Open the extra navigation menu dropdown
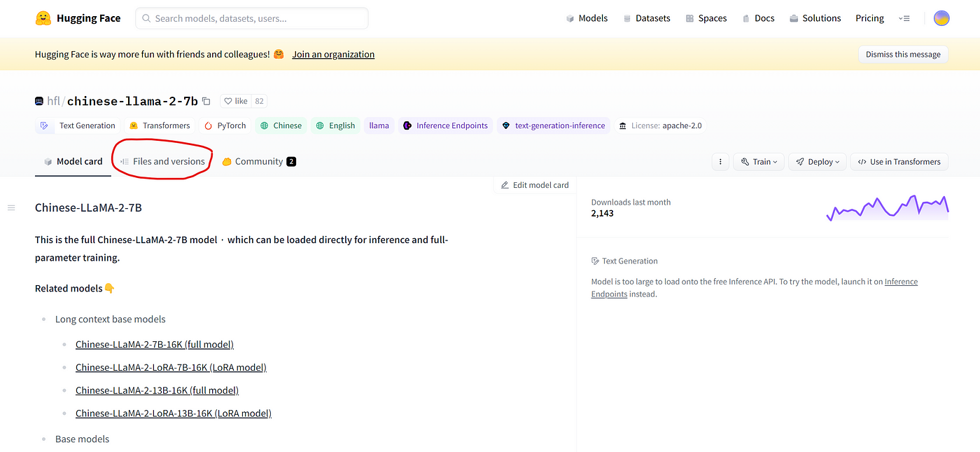This screenshot has width=980, height=452. click(x=904, y=18)
